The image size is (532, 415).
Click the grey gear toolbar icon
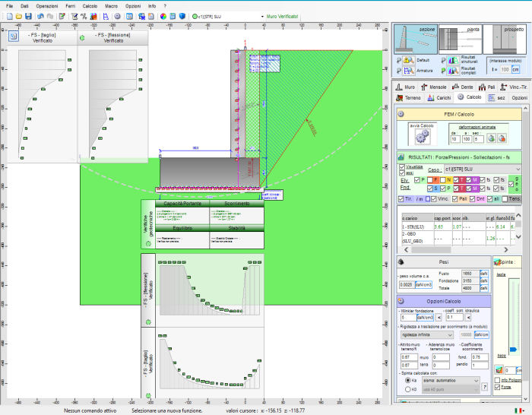pyautogui.click(x=117, y=16)
